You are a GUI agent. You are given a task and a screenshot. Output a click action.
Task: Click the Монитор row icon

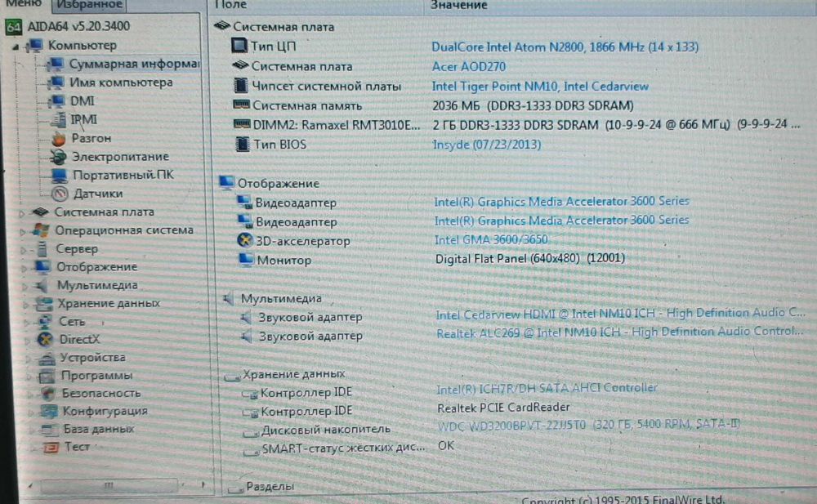point(246,259)
